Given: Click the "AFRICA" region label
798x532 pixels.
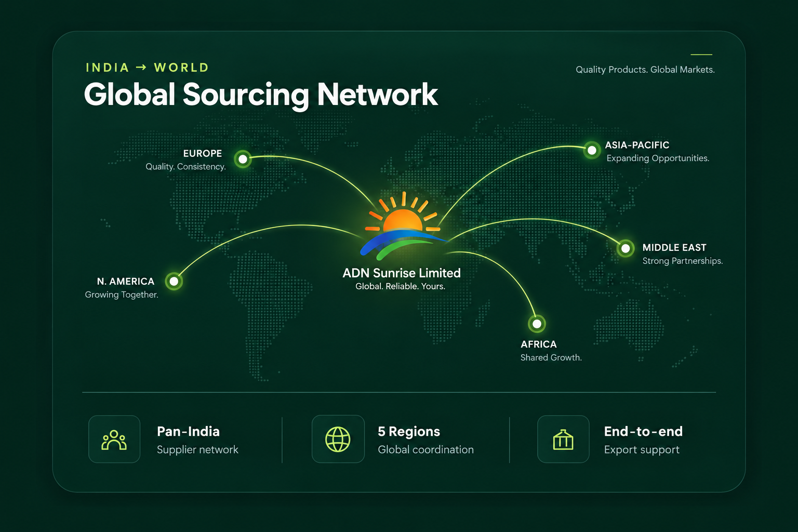Looking at the screenshot, I should tap(539, 344).
